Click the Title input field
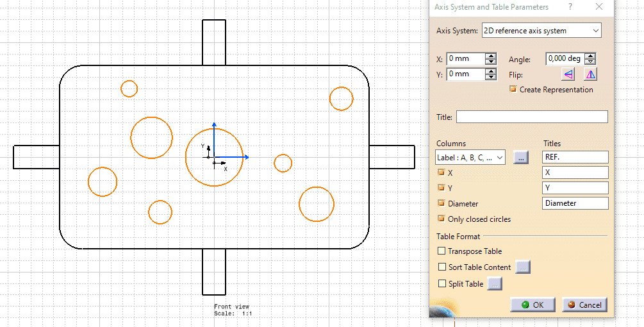This screenshot has width=644, height=327. [532, 117]
